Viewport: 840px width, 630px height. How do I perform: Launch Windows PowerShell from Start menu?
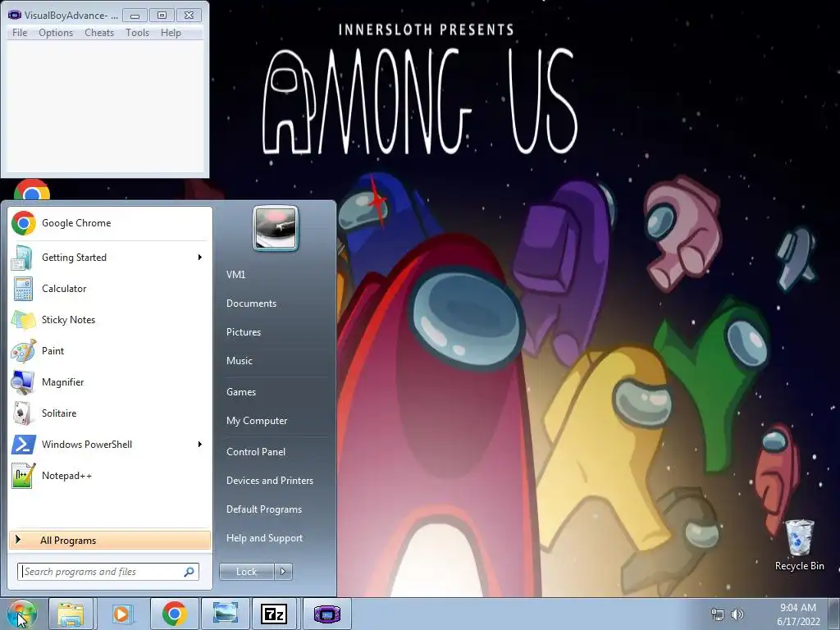click(x=110, y=445)
